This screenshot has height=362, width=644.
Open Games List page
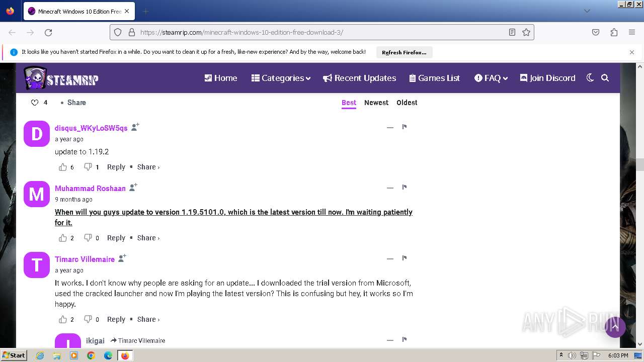(x=435, y=78)
